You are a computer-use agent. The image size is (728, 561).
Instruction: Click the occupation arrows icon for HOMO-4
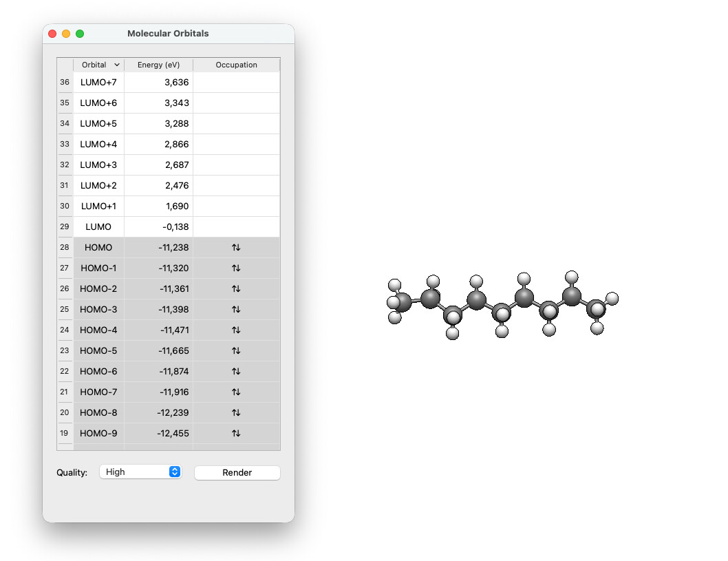[x=236, y=330]
